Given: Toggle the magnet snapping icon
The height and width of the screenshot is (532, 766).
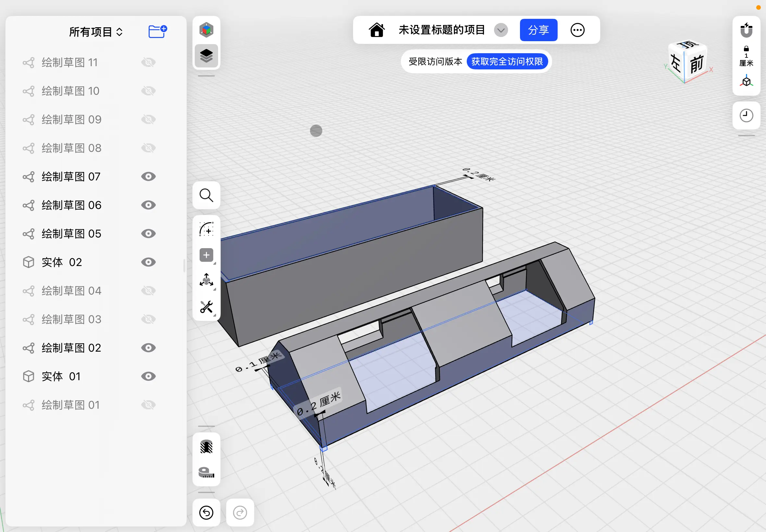Looking at the screenshot, I should point(746,30).
